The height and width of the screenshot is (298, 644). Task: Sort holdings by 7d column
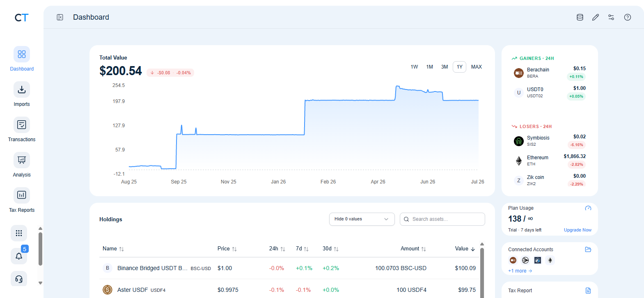point(302,249)
